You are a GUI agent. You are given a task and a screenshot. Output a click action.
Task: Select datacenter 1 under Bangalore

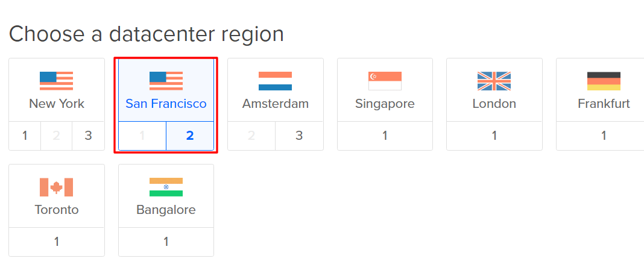[x=166, y=242]
